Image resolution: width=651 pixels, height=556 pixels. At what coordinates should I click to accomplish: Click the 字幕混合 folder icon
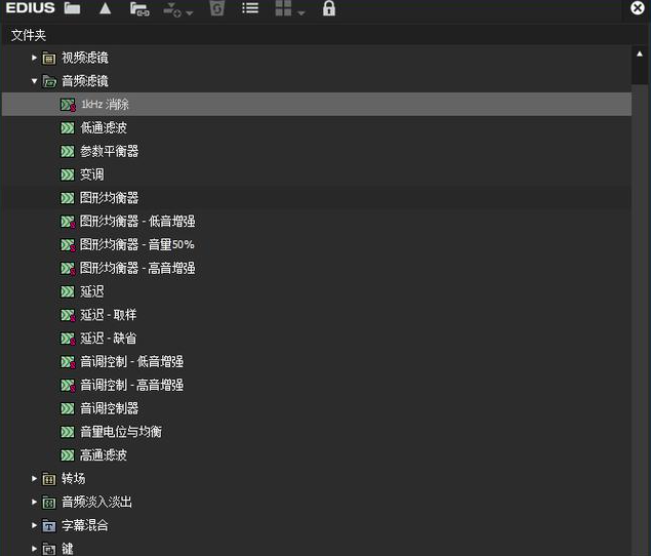pyautogui.click(x=49, y=527)
